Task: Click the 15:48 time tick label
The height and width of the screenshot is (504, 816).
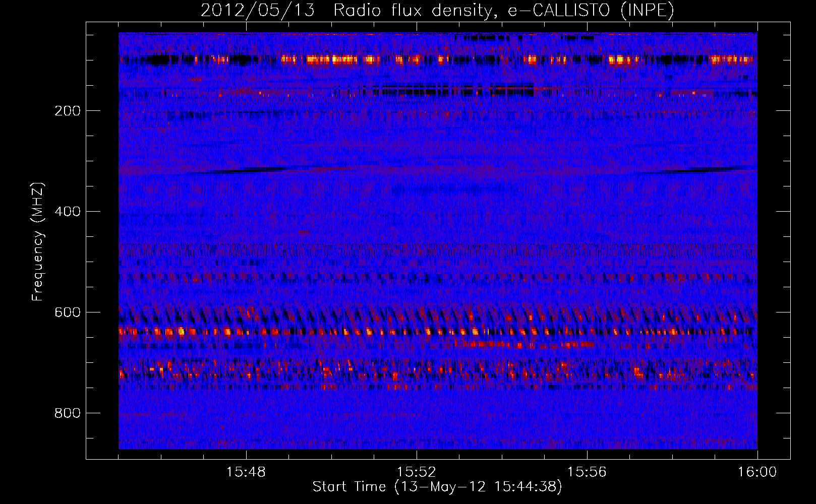Action: (x=246, y=472)
